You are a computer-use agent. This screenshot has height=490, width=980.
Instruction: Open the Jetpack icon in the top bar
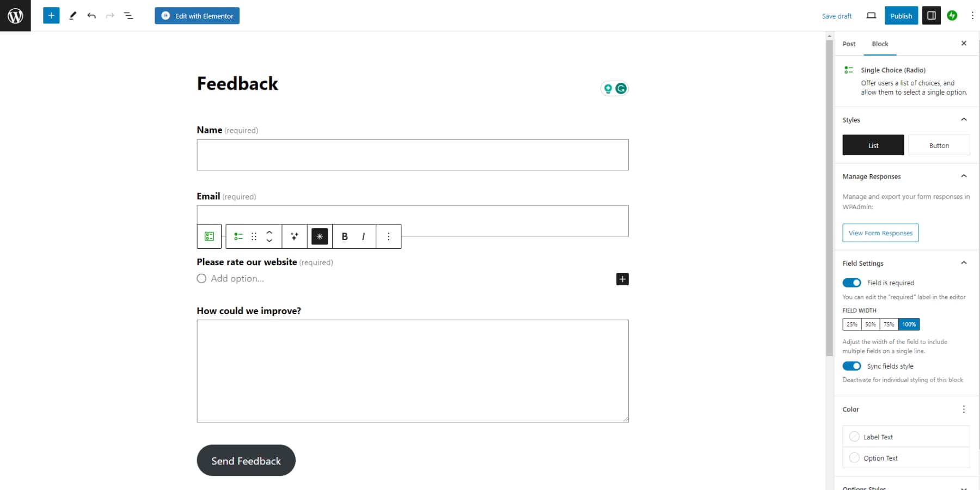(x=952, y=16)
